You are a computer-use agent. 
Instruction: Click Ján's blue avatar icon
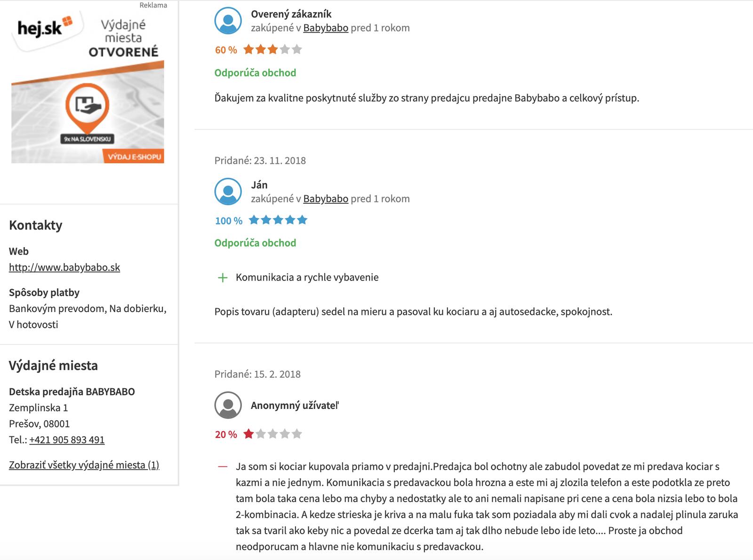click(228, 192)
